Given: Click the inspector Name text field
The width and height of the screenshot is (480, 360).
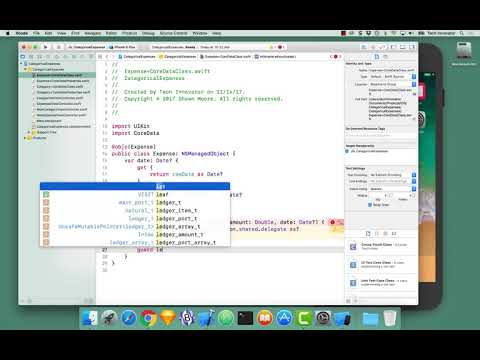Looking at the screenshot, I should tap(392, 70).
